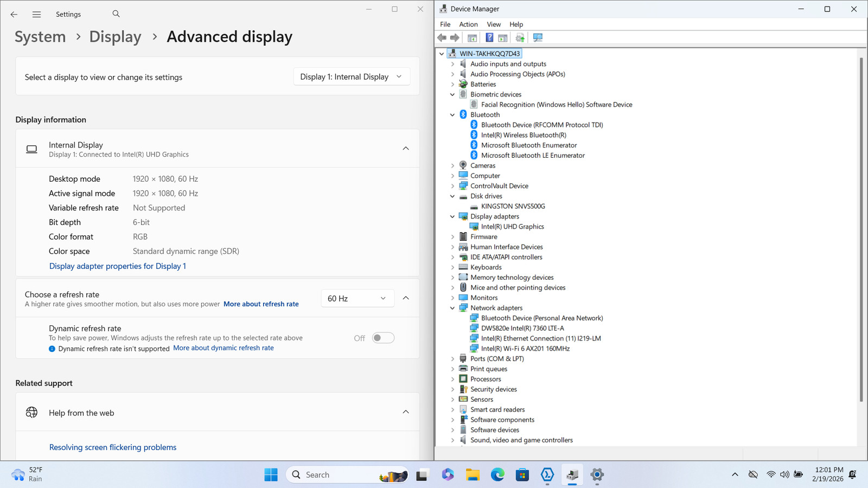Click More about dynamic refresh rate link
868x488 pixels.
[x=224, y=348]
